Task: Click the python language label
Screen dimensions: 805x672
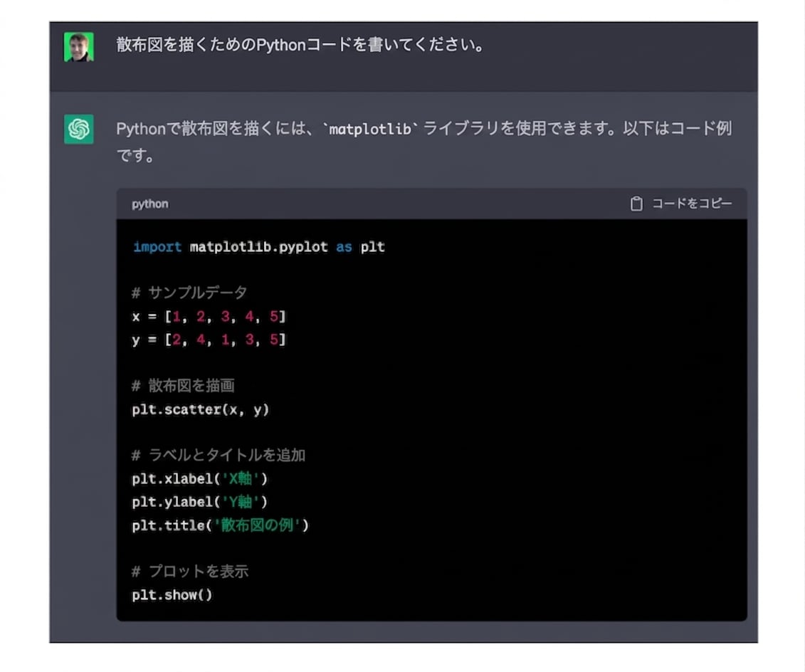Action: click(150, 204)
